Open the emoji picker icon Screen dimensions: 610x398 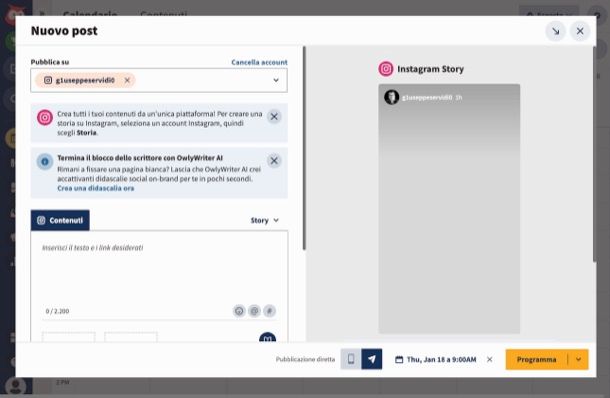click(x=239, y=311)
